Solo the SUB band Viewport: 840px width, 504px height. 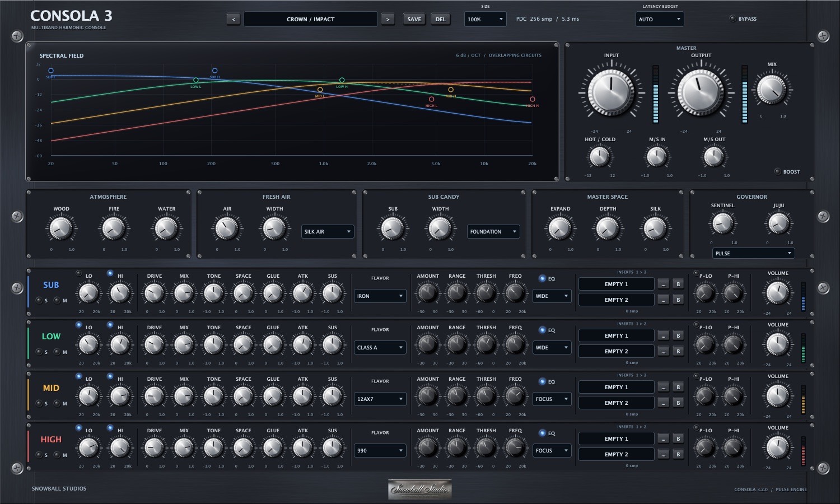39,300
